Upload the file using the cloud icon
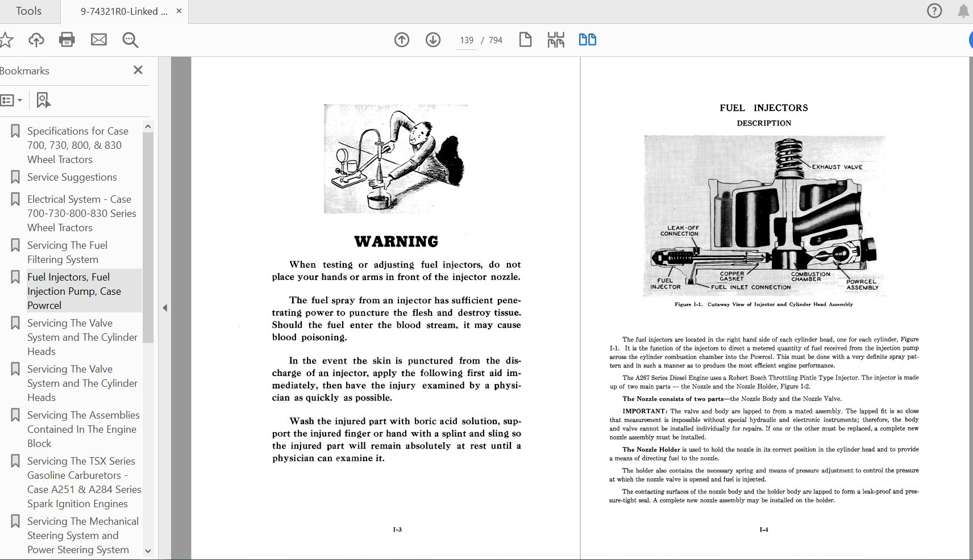 pyautogui.click(x=36, y=40)
